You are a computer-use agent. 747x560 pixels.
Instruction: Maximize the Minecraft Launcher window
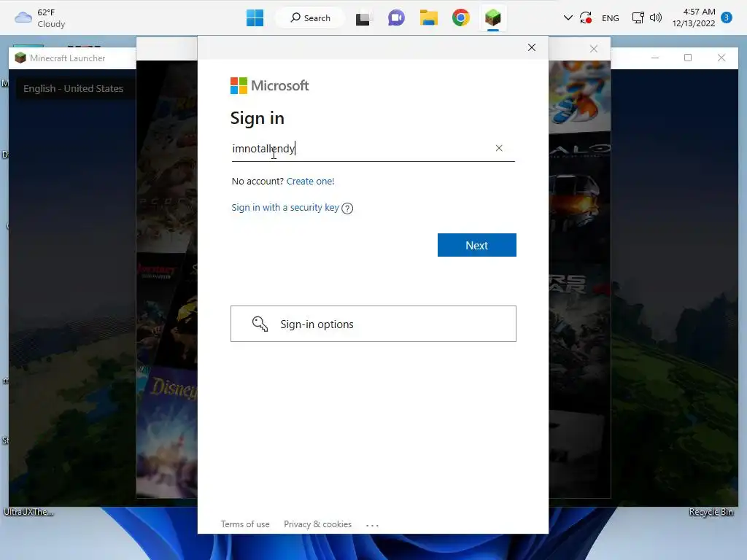coord(688,58)
